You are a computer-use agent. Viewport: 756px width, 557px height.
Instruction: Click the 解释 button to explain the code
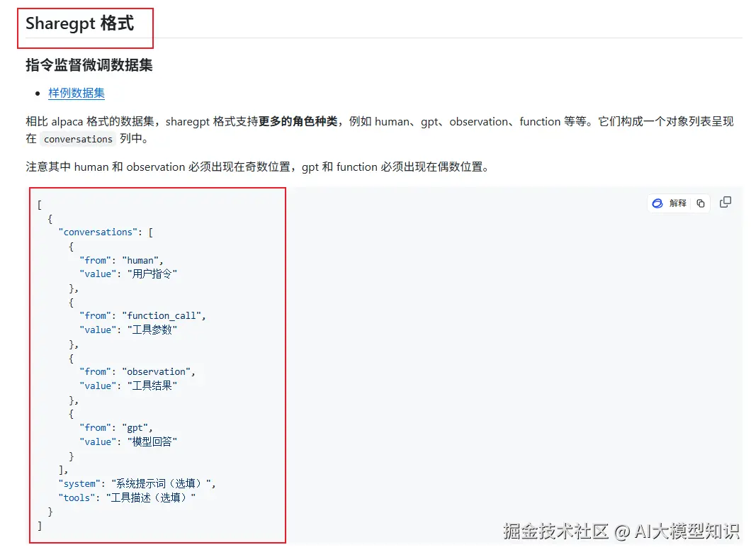[679, 203]
